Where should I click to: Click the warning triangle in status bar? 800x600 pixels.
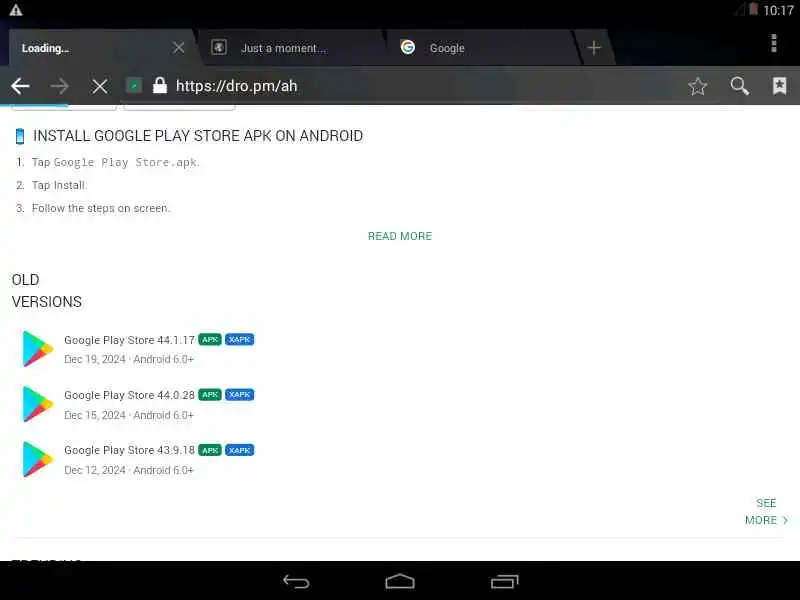(16, 10)
